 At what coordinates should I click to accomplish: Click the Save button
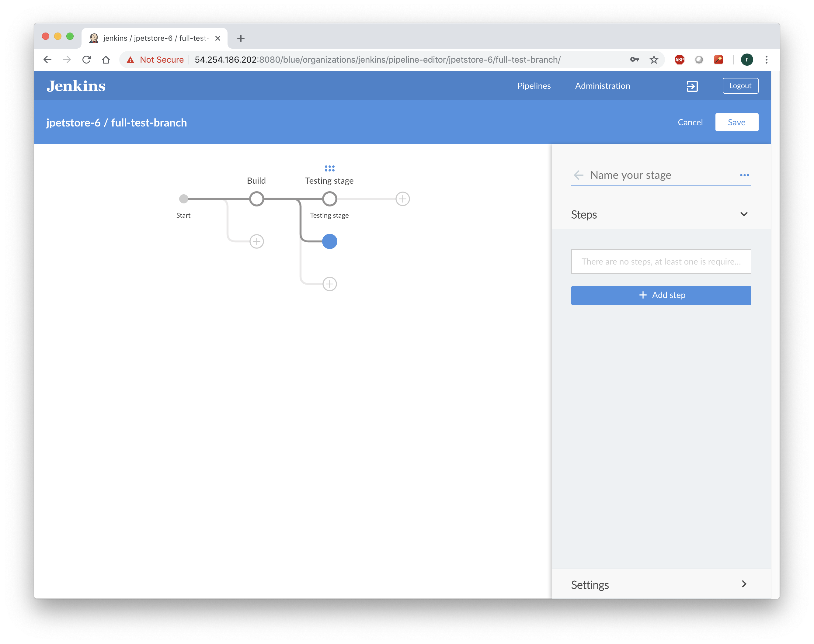[736, 122]
